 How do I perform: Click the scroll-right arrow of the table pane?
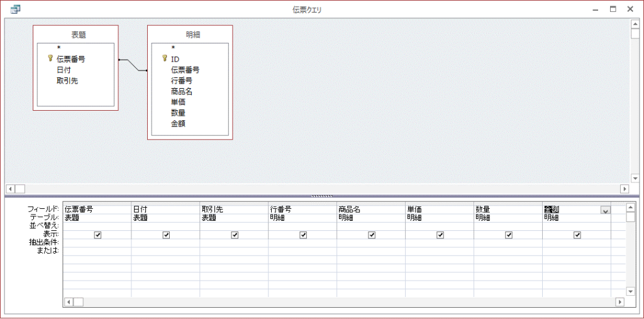pyautogui.click(x=624, y=189)
